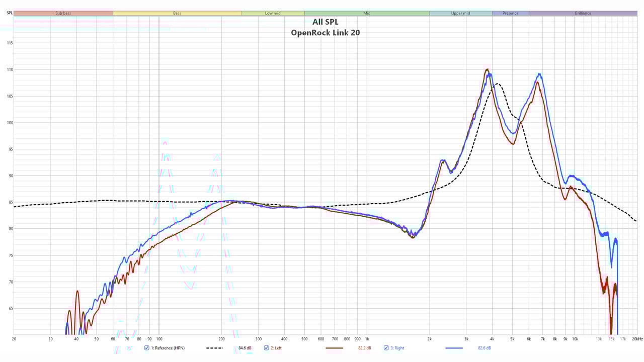Viewport: 644px width, 362px height.
Task: Click the 10k frequency axis label
Action: [575, 339]
